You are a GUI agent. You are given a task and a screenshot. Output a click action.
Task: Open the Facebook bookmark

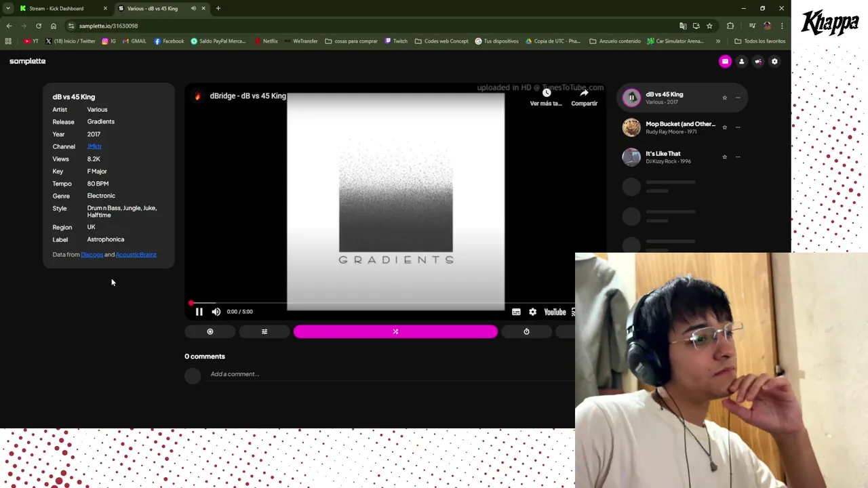coord(169,41)
